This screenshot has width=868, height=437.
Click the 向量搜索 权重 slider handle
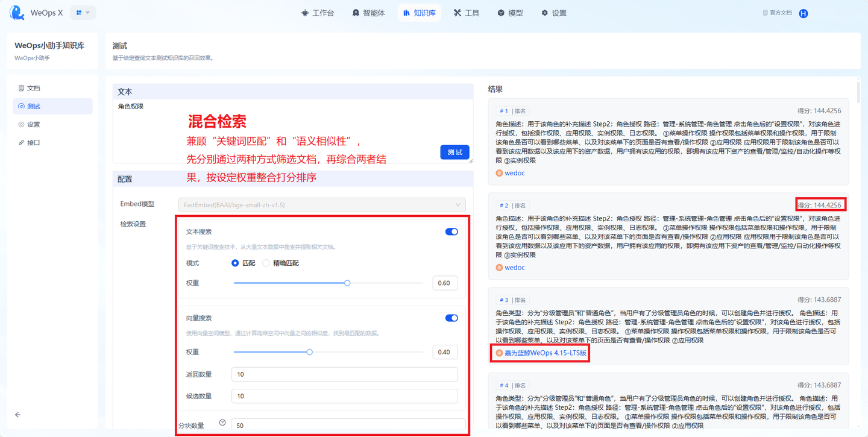point(310,352)
